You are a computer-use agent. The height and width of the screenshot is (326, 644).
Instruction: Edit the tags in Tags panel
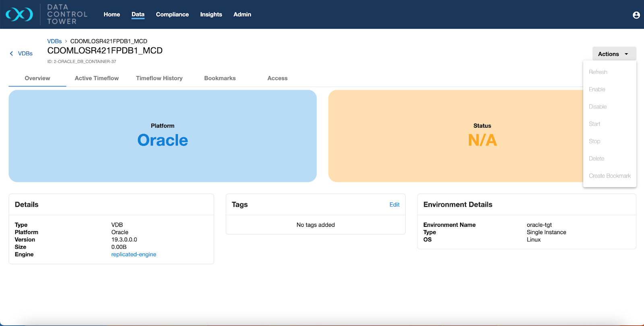coord(394,205)
